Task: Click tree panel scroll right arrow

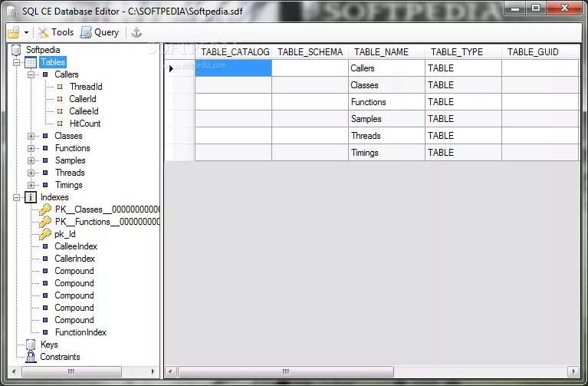Action: coord(153,371)
